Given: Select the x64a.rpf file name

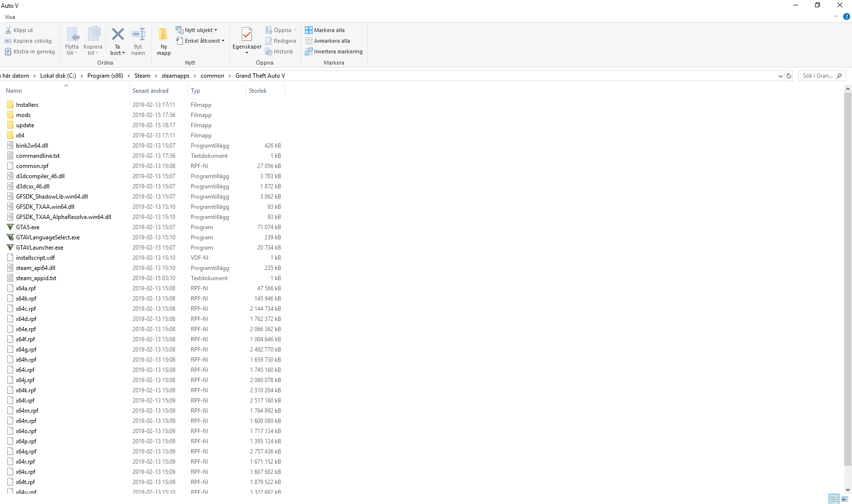Looking at the screenshot, I should pos(26,288).
